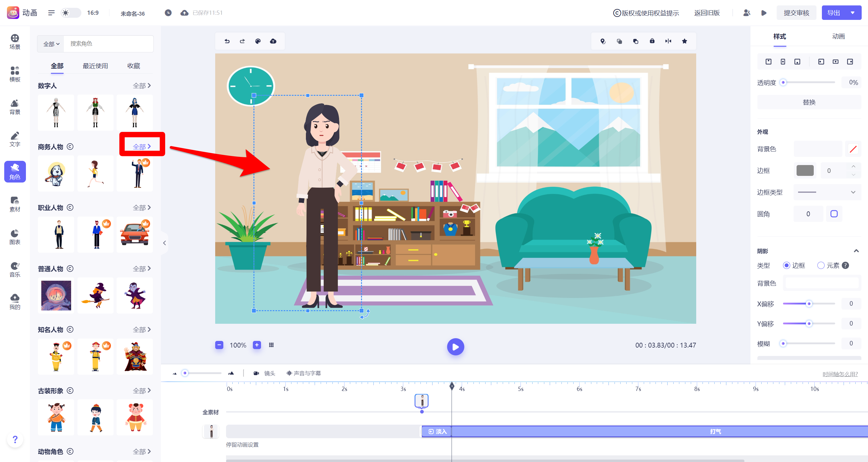Click the collaborator user icon in header
The image size is (868, 462).
[747, 13]
